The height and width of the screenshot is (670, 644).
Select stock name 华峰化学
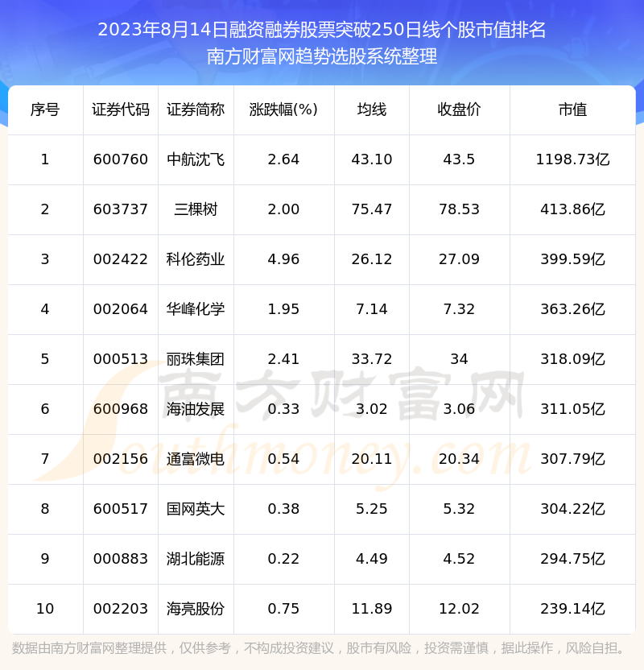[x=196, y=309]
